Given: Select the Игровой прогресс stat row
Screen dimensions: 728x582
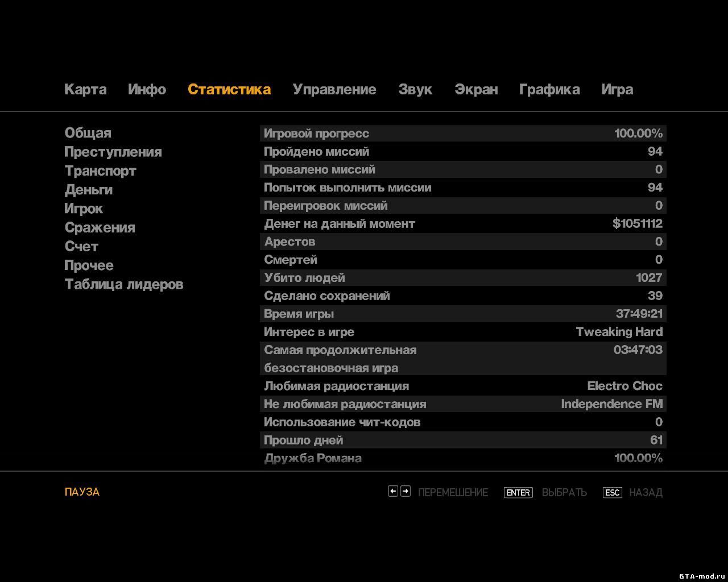Looking at the screenshot, I should (463, 134).
